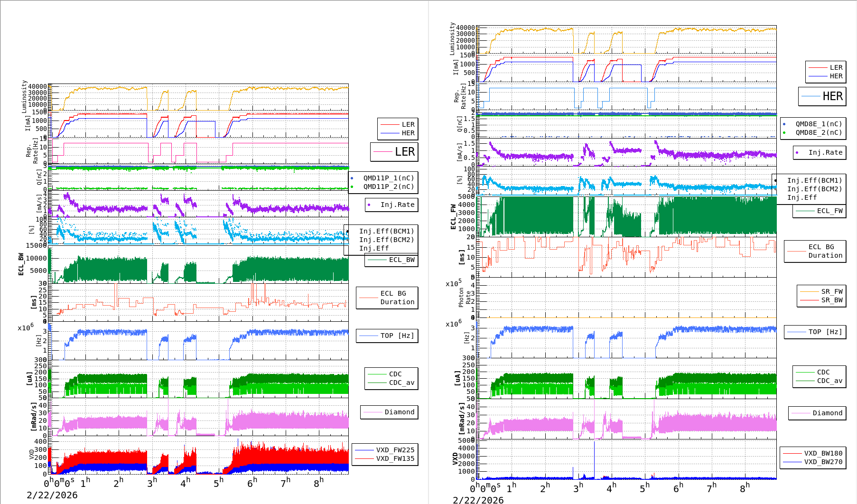Click the VXD_FW225 legend entry
This screenshot has height=504, width=857.
(395, 450)
